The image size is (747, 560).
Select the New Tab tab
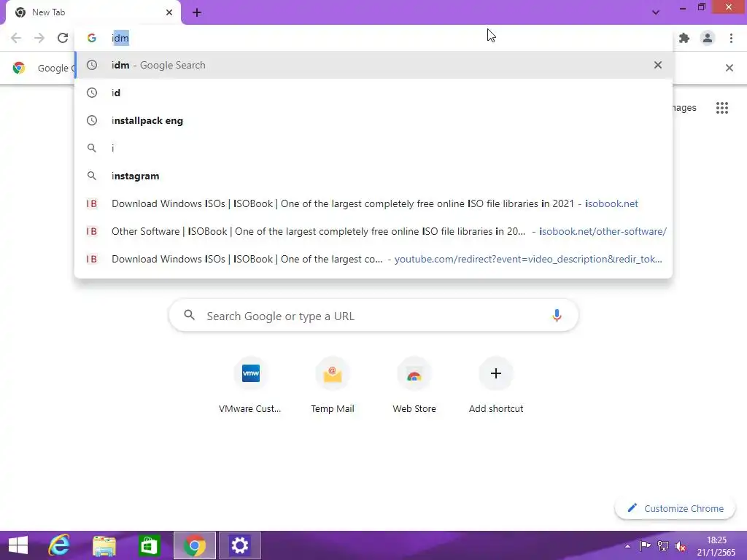(x=93, y=12)
